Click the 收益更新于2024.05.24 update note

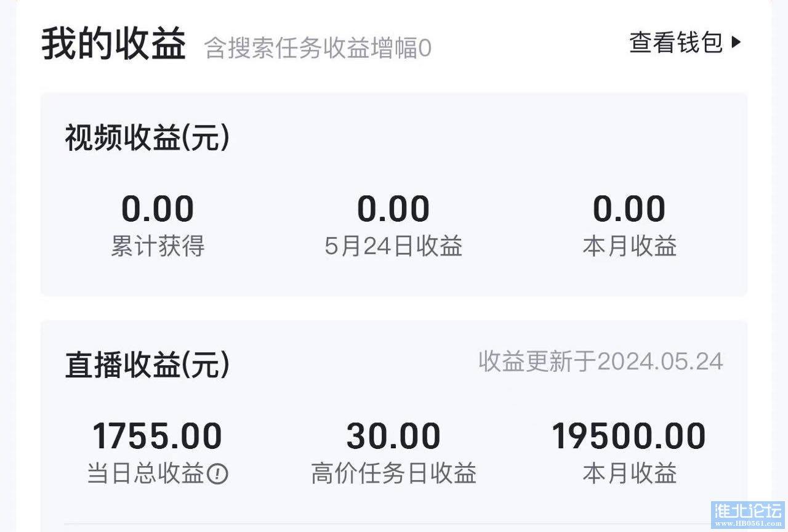tap(601, 361)
